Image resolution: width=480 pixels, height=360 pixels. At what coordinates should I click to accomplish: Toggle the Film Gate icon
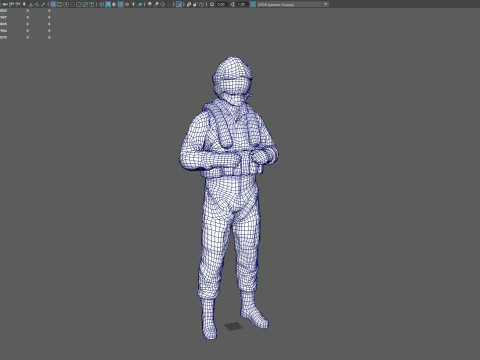click(60, 4)
